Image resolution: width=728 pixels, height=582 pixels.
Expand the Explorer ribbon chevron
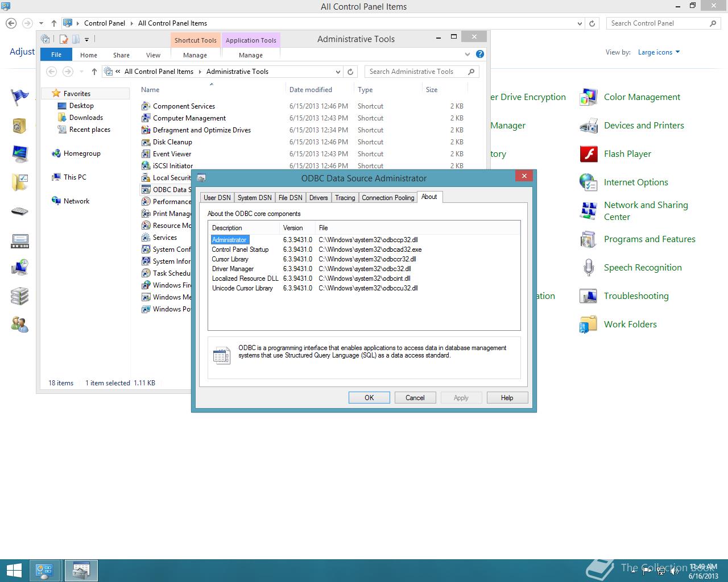click(x=468, y=55)
